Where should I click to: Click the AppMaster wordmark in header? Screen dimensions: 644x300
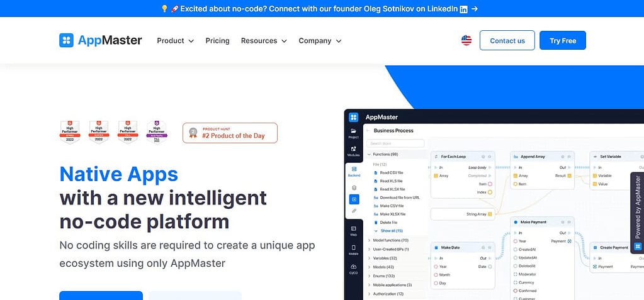coord(110,40)
